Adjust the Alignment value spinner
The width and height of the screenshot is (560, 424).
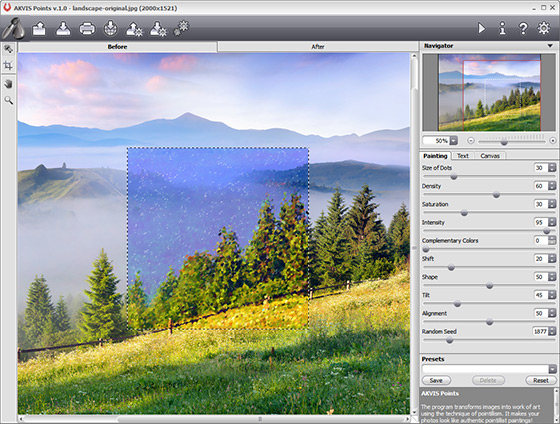(552, 313)
